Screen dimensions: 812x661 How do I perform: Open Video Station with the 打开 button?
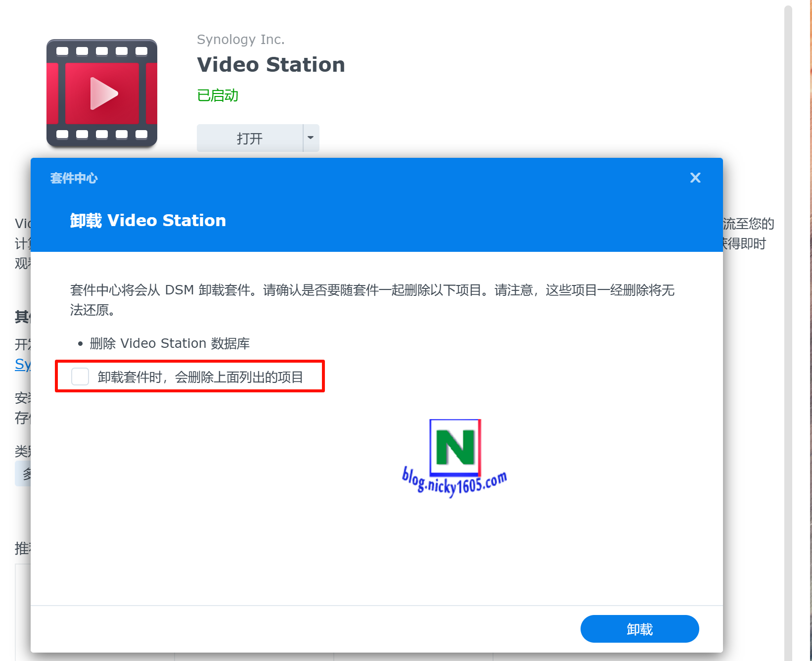(x=250, y=138)
